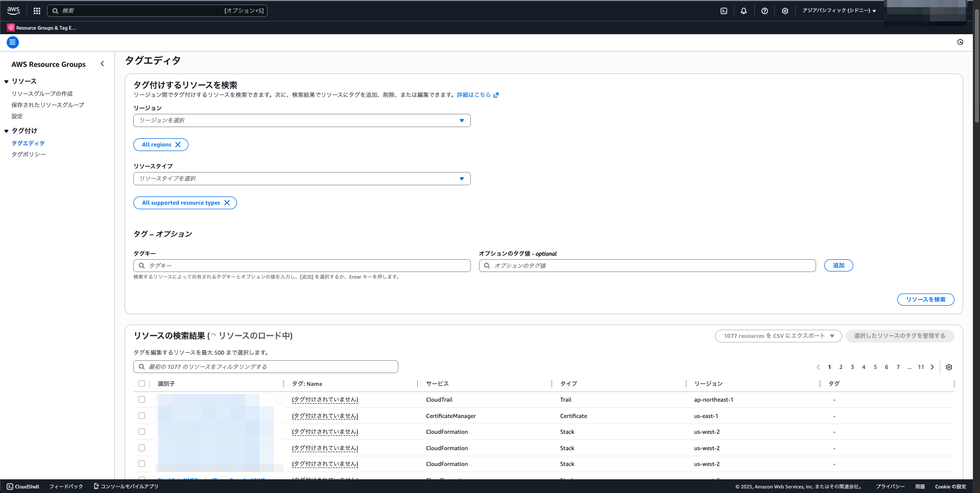The image size is (980, 493).
Task: Go to next results page arrow
Action: pos(933,367)
